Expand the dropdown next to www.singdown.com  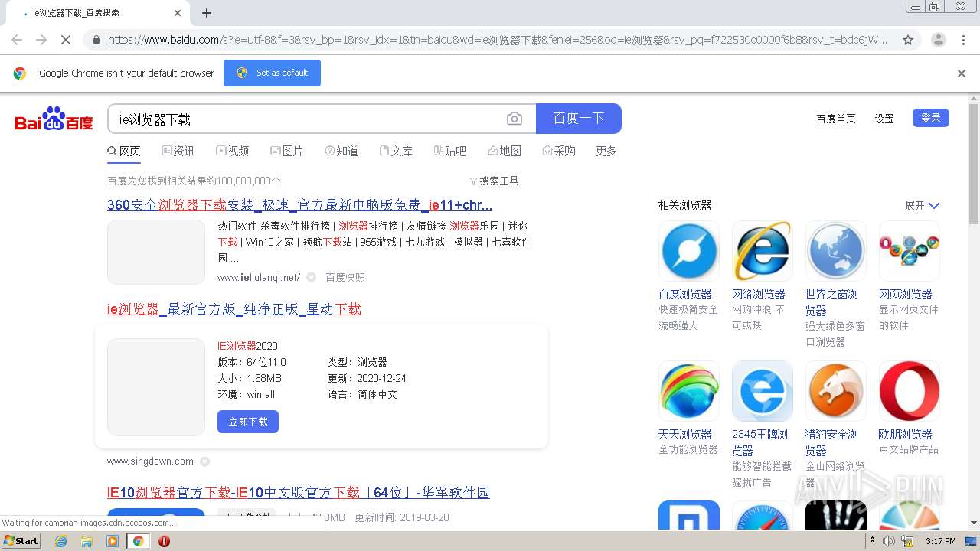(204, 461)
